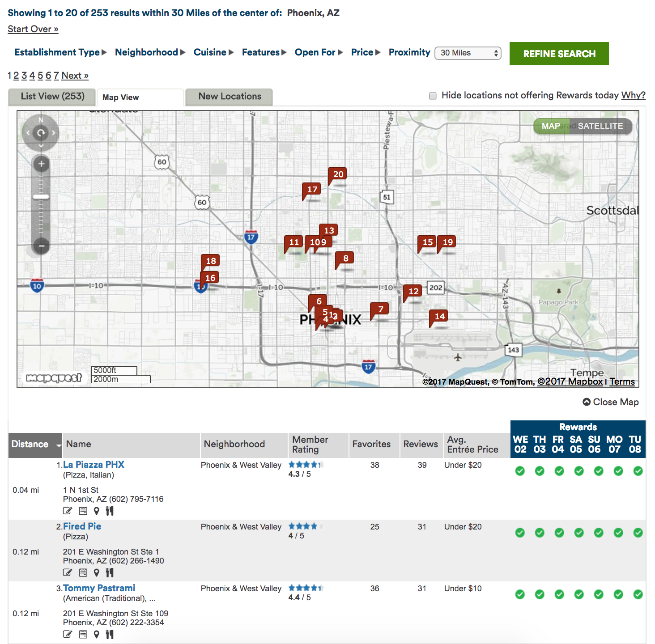Viewport: 655px width, 644px height.
Task: Expand the Features filter
Action: (x=264, y=52)
